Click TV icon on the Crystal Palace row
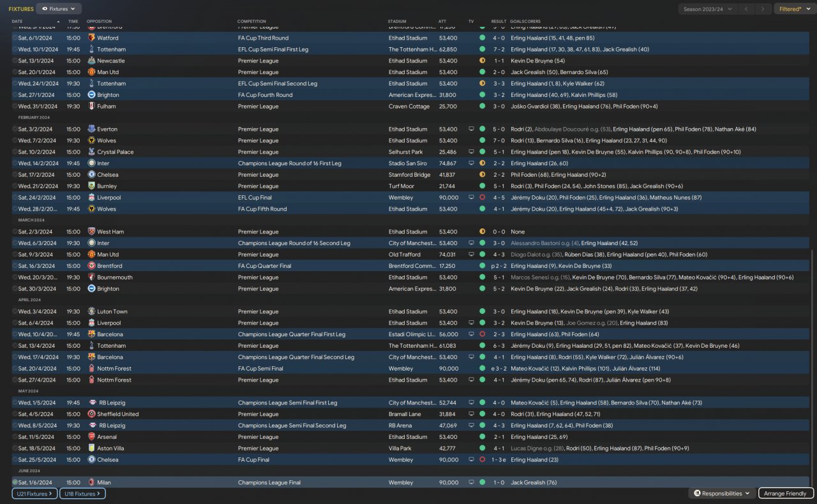 tap(471, 152)
